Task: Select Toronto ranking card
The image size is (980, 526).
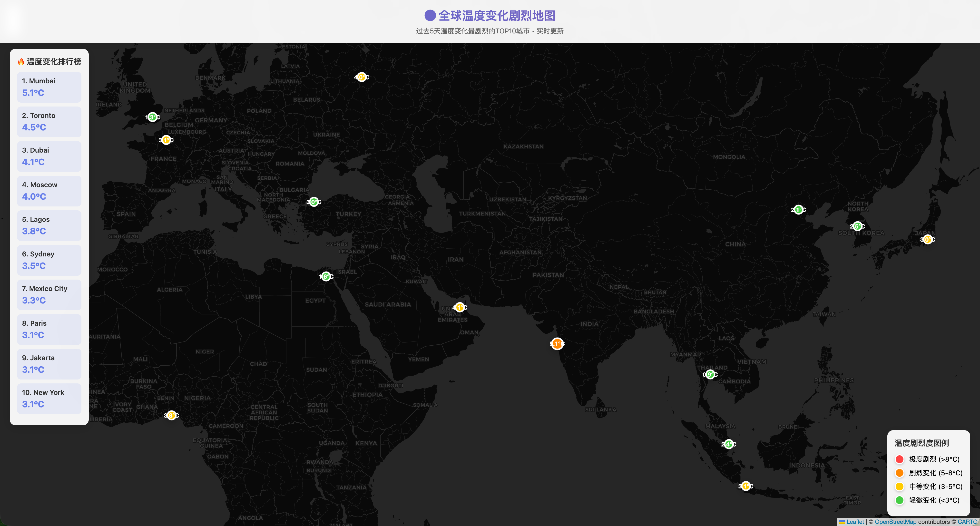Action: [x=49, y=122]
